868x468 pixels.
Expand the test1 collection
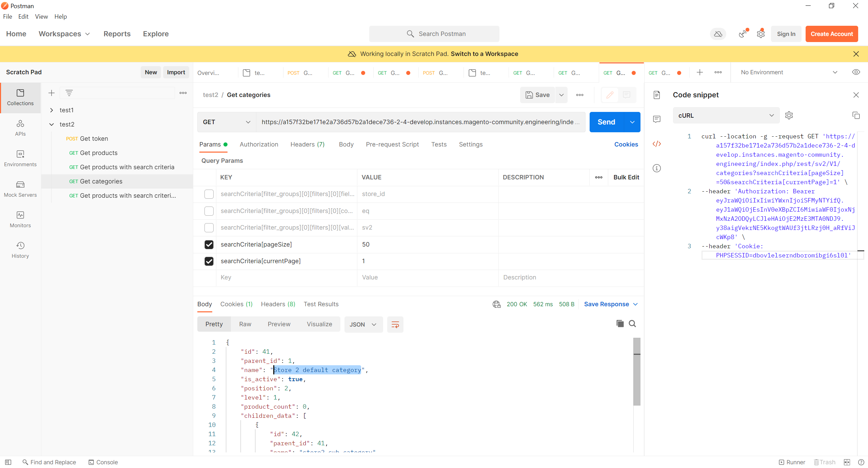(x=52, y=110)
